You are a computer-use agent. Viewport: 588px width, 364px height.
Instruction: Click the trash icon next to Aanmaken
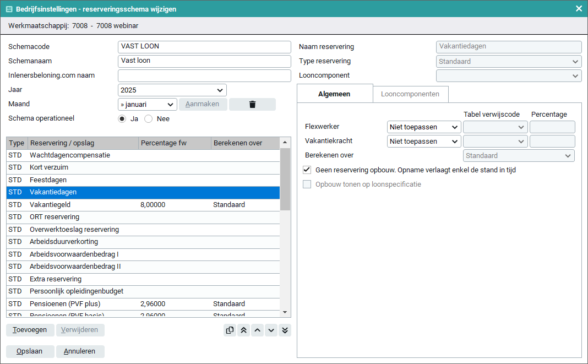pos(252,105)
